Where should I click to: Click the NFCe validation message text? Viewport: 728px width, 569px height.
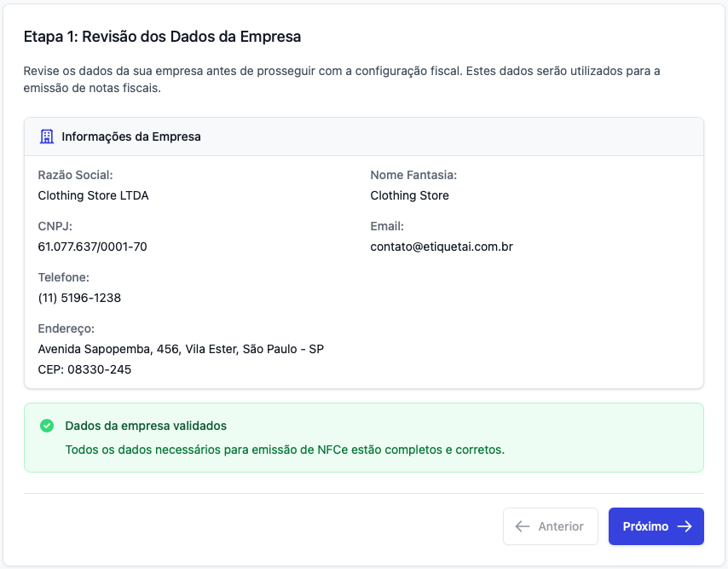(285, 450)
